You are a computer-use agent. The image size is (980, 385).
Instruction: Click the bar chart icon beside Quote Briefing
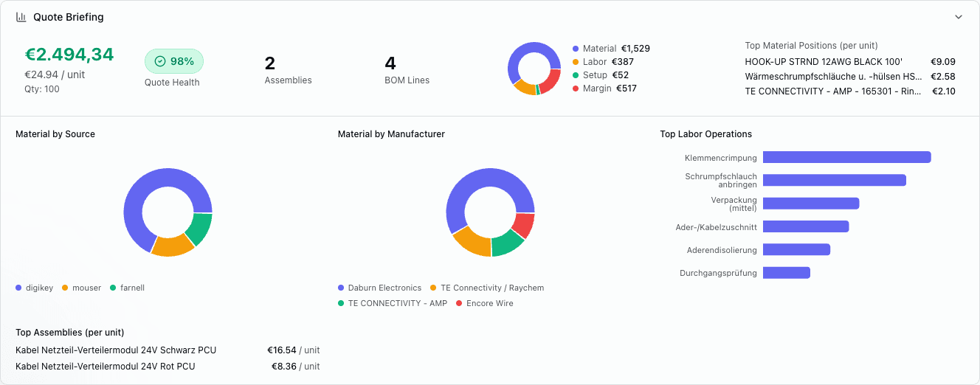tap(21, 17)
